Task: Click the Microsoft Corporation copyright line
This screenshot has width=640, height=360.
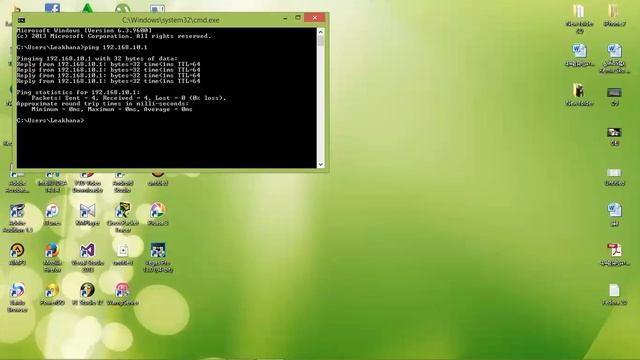Action: pyautogui.click(x=114, y=36)
